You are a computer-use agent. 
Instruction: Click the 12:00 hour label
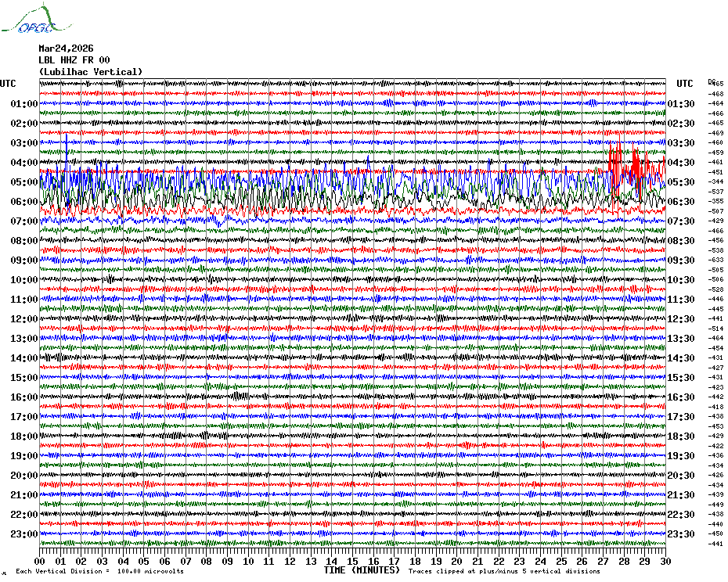point(24,319)
